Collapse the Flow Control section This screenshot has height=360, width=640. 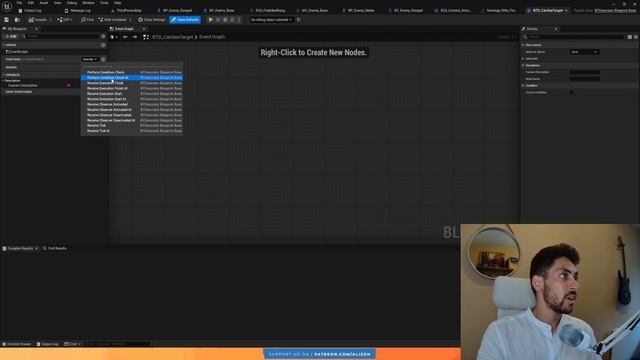[x=523, y=45]
